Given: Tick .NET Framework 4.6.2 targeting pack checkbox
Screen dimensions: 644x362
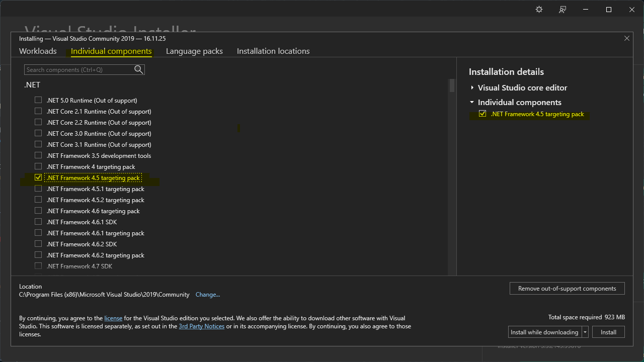Looking at the screenshot, I should pyautogui.click(x=38, y=255).
